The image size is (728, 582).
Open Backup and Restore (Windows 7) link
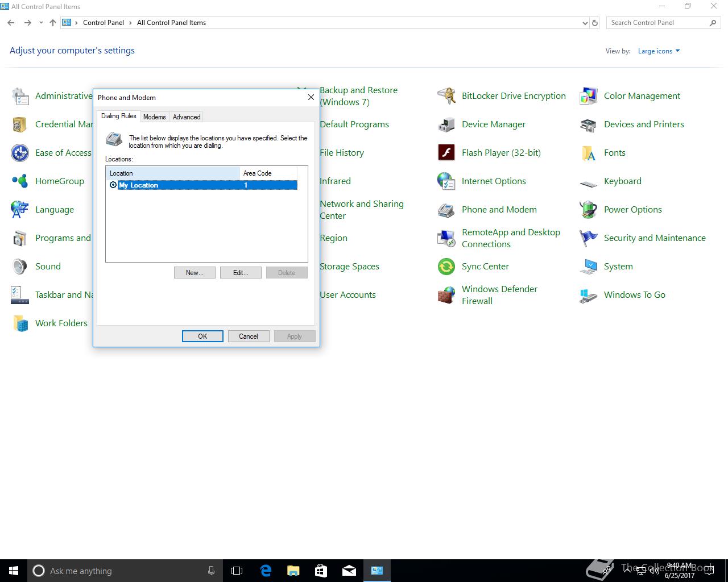pos(358,96)
